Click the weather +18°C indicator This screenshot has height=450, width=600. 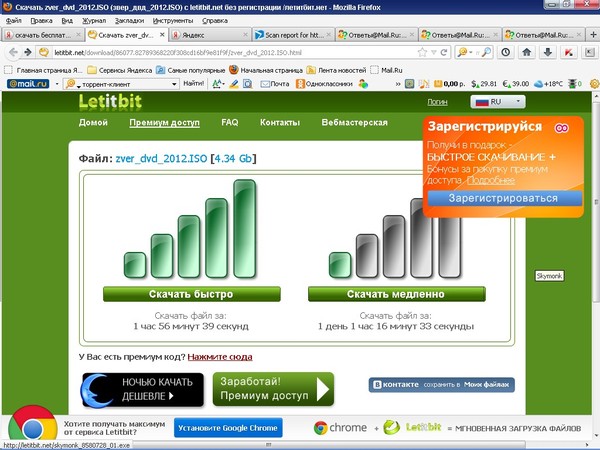coord(548,83)
